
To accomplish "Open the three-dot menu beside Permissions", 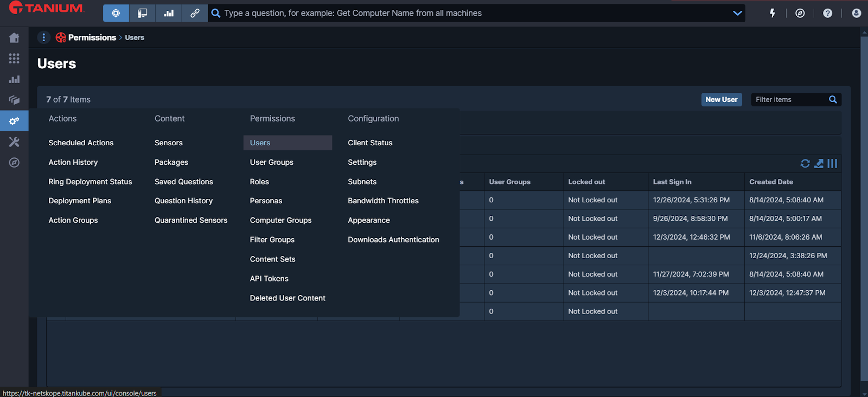I will [44, 37].
